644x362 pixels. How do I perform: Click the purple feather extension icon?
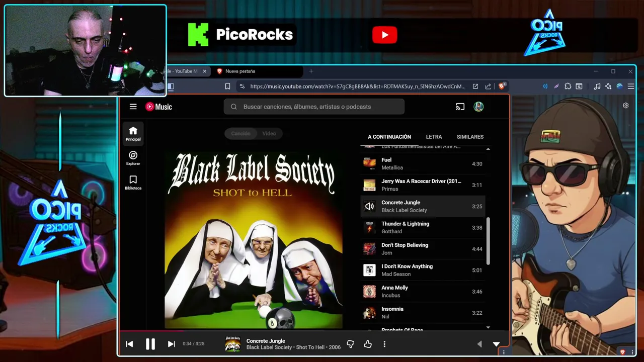(556, 86)
